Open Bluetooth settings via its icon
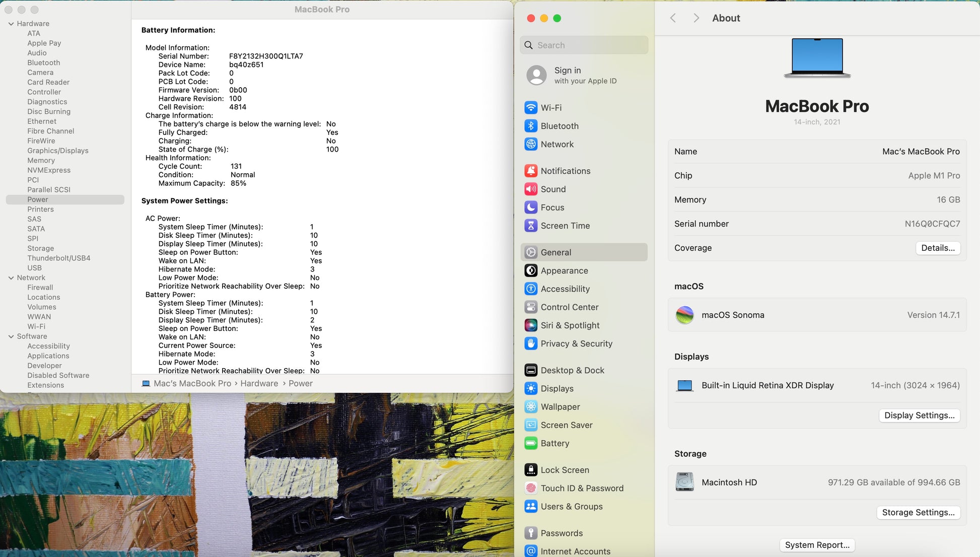Image resolution: width=980 pixels, height=557 pixels. coord(531,126)
